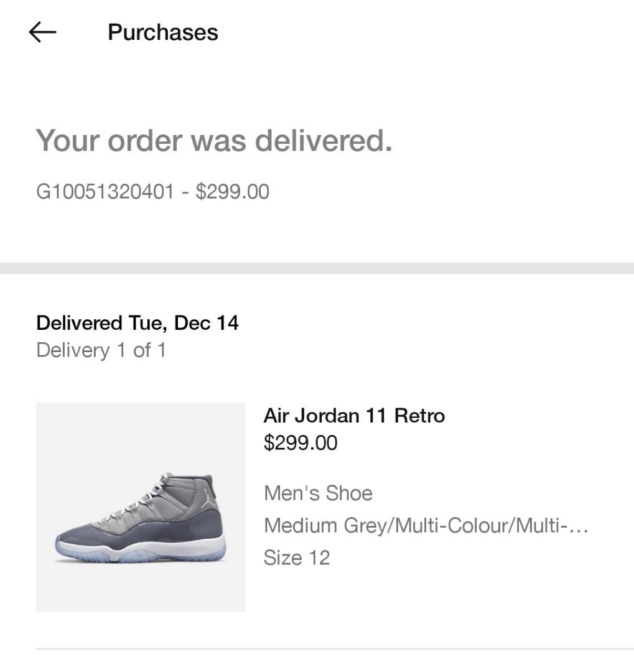Tap the 'Your order was delivered.' heading
This screenshot has width=634, height=672.
tap(214, 141)
